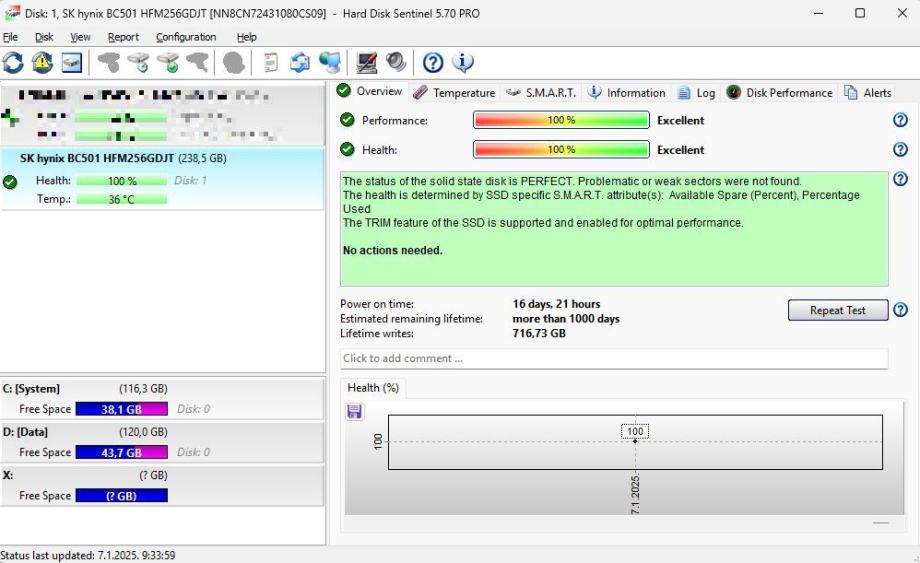Select the X: partition entry
The width and height of the screenshot is (920, 563).
pyautogui.click(x=162, y=486)
